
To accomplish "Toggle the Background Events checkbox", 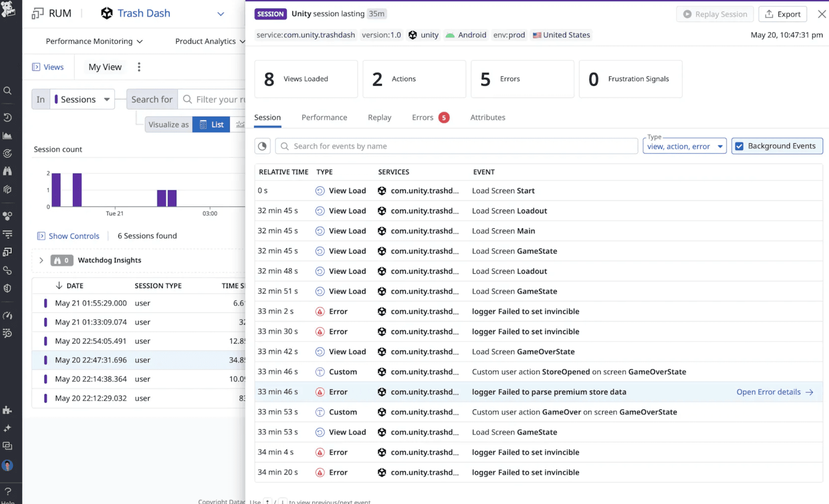I will (739, 146).
